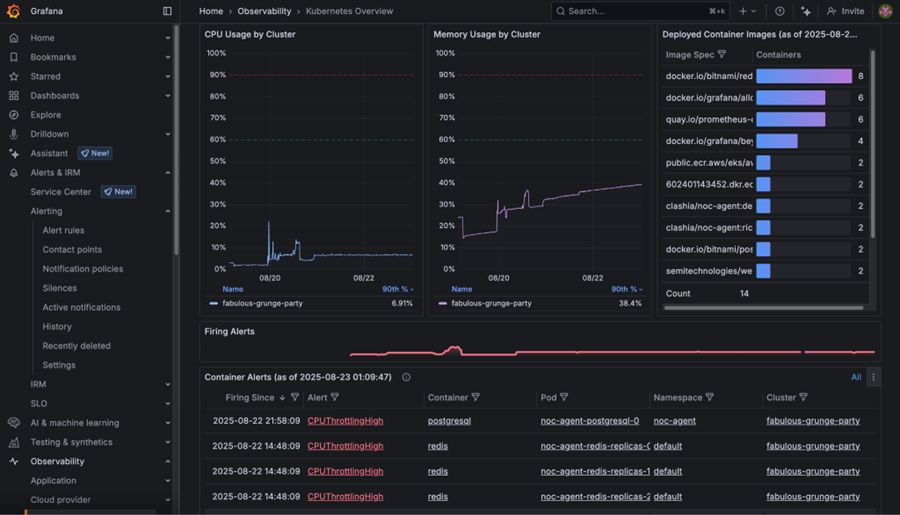This screenshot has height=515, width=900.
Task: Focus the Search input field
Action: tap(640, 11)
